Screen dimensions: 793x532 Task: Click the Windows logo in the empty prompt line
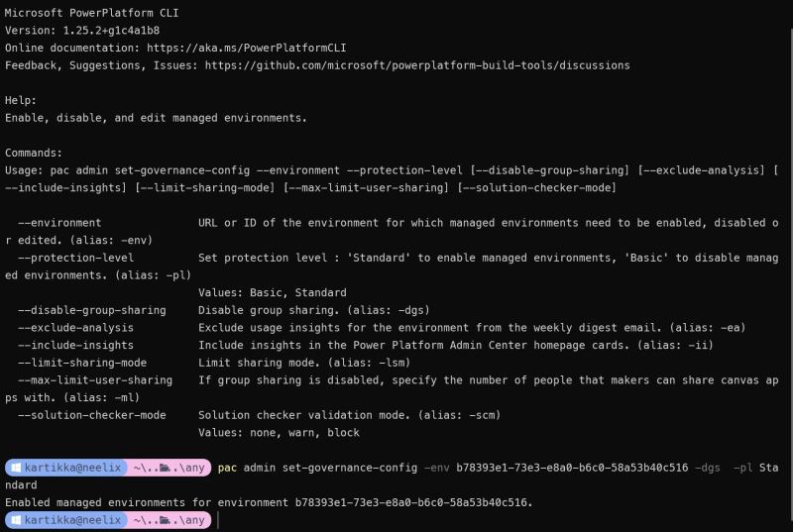pyautogui.click(x=16, y=520)
